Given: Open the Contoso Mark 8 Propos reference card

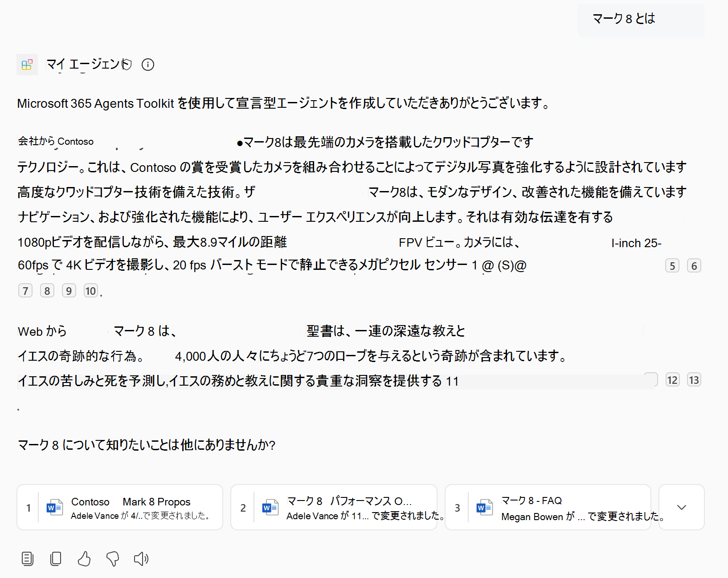Looking at the screenshot, I should tap(119, 507).
